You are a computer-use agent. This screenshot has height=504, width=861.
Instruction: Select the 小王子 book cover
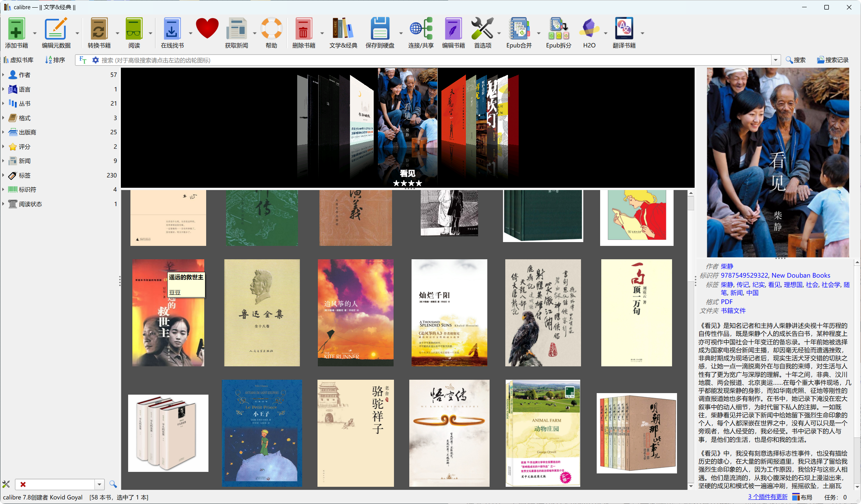[x=262, y=433]
